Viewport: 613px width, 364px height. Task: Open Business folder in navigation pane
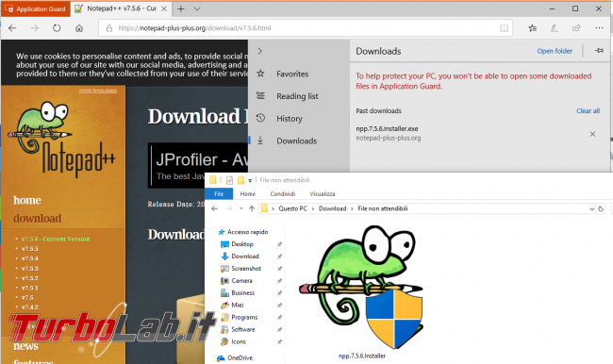point(238,292)
